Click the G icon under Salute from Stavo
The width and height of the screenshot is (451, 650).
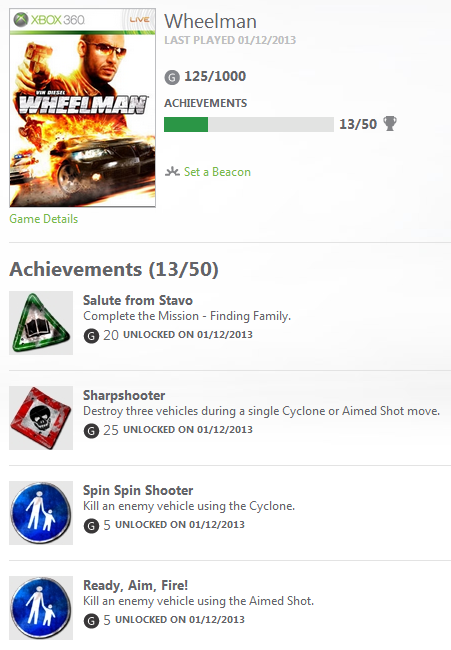point(91,335)
